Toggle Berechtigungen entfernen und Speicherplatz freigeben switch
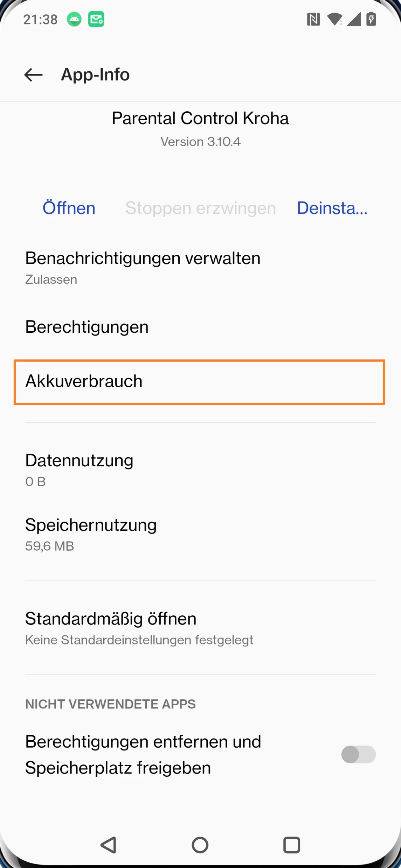401x868 pixels. 358,754
